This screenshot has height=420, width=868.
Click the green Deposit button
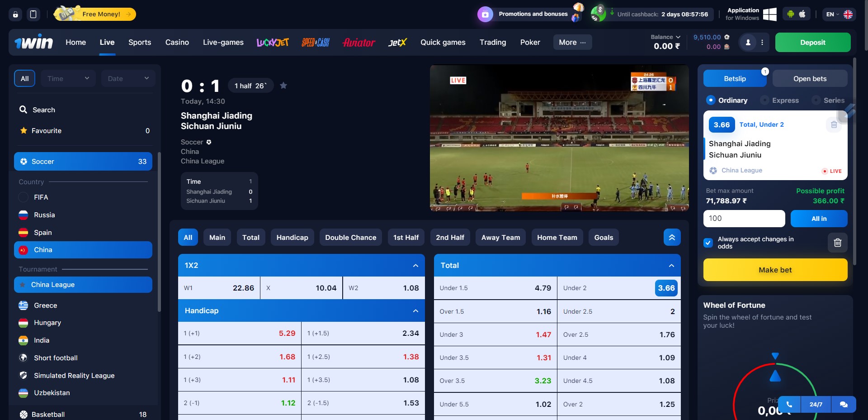pyautogui.click(x=812, y=43)
